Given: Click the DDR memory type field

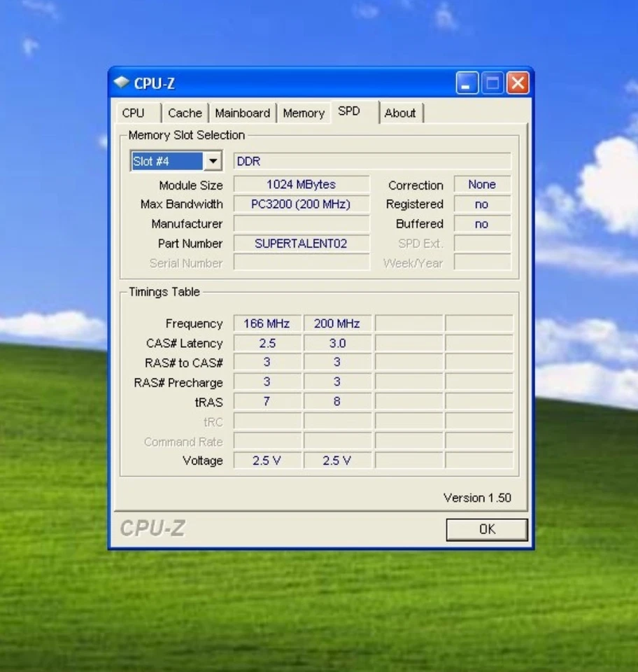Looking at the screenshot, I should tap(371, 162).
